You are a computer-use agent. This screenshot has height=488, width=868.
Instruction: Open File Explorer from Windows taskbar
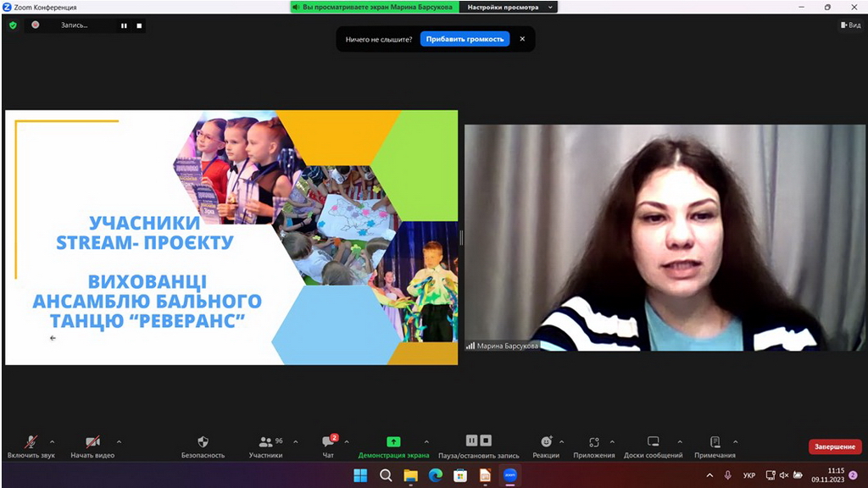coord(410,475)
